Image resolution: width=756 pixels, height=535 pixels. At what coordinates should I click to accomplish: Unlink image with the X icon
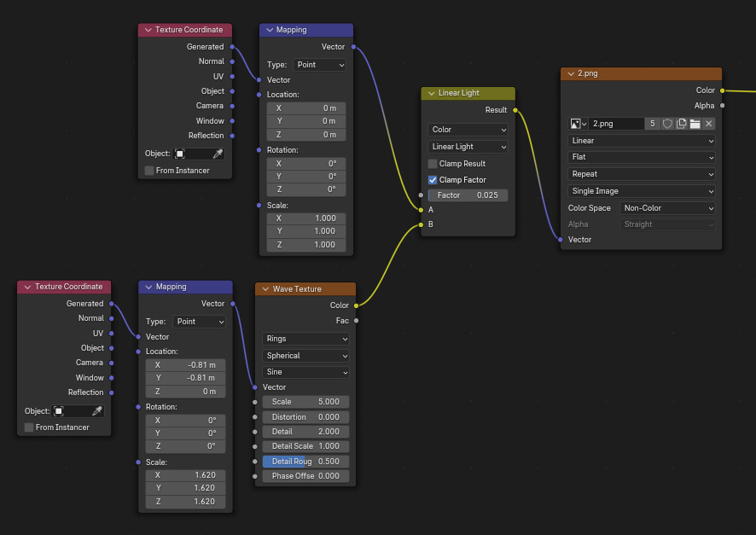(x=709, y=124)
